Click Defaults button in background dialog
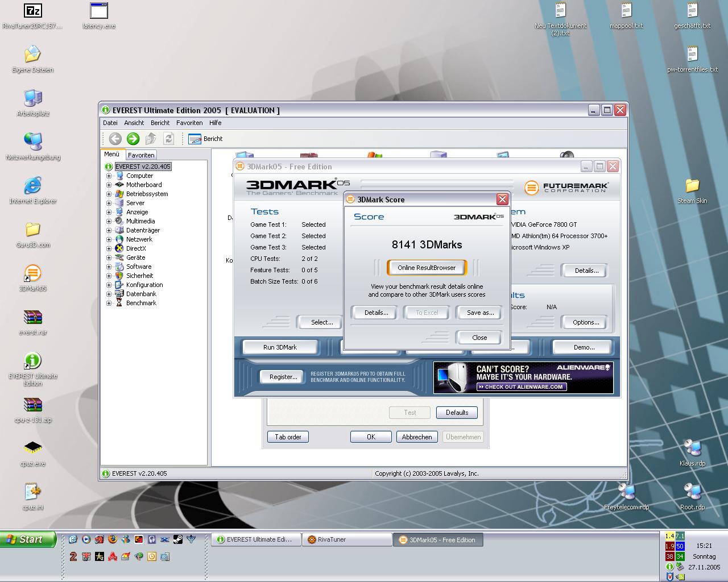 457,413
